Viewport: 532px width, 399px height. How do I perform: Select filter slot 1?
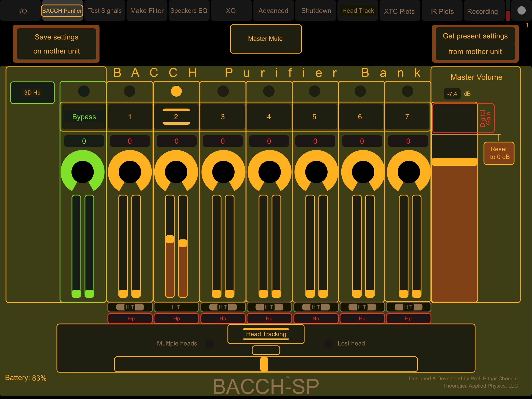pyautogui.click(x=130, y=117)
